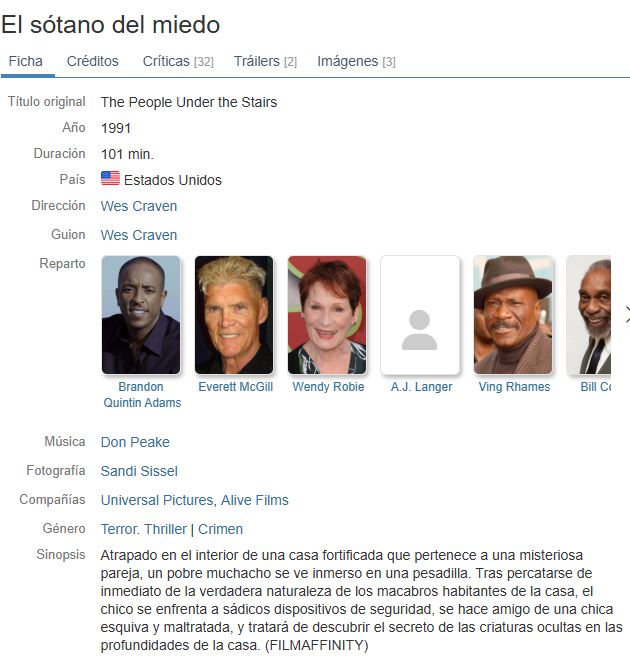Open Wendy Robie's portrait
The height and width of the screenshot is (662, 630).
click(327, 315)
